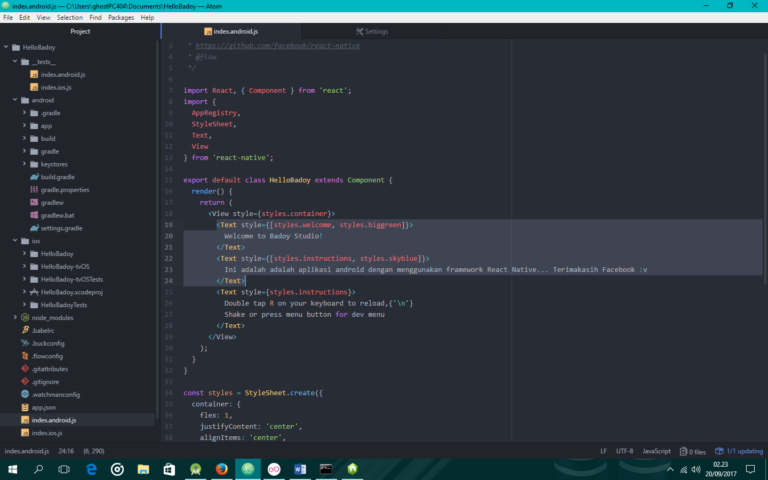Open gradle.properties in the tree

pyautogui.click(x=64, y=189)
